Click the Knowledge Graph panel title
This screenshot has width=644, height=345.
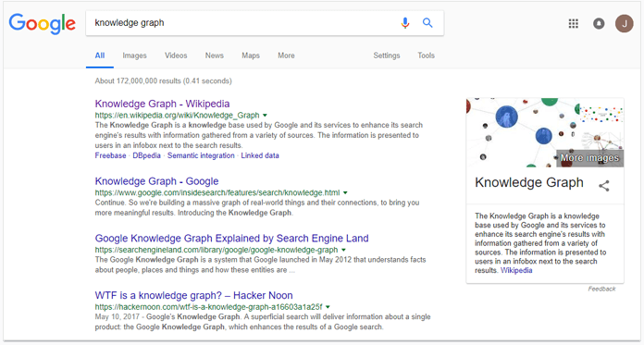[x=529, y=182]
